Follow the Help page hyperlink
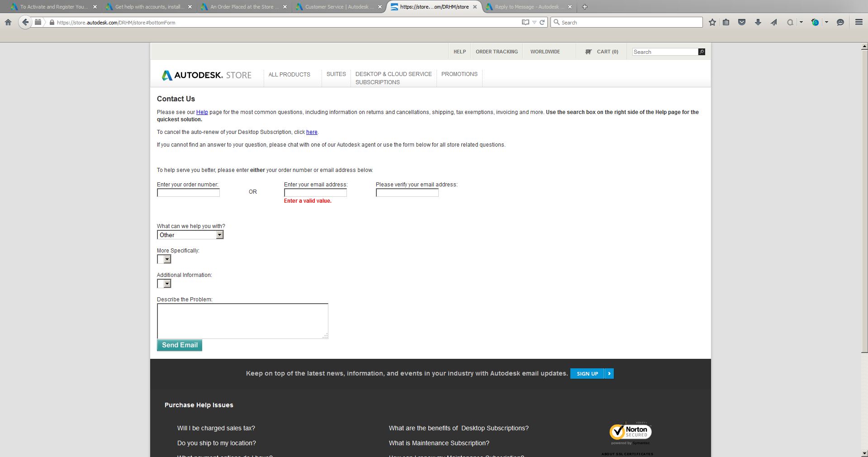The width and height of the screenshot is (868, 457). [x=202, y=112]
